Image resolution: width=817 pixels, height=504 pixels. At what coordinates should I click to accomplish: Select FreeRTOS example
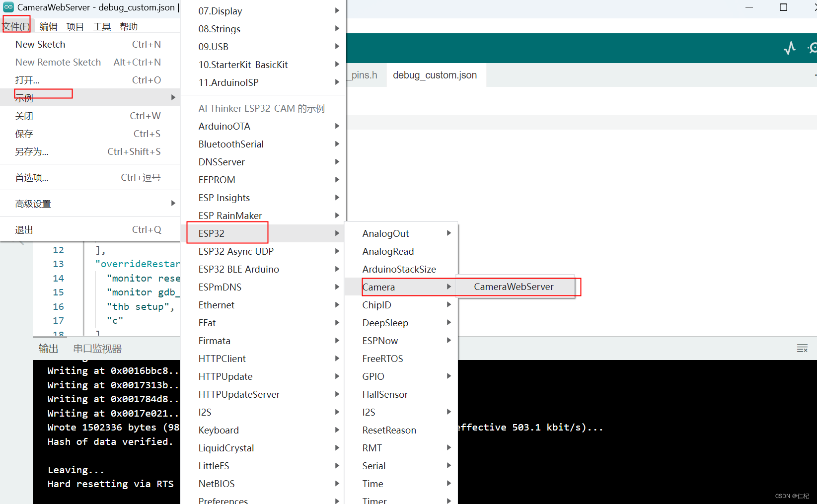(x=402, y=359)
